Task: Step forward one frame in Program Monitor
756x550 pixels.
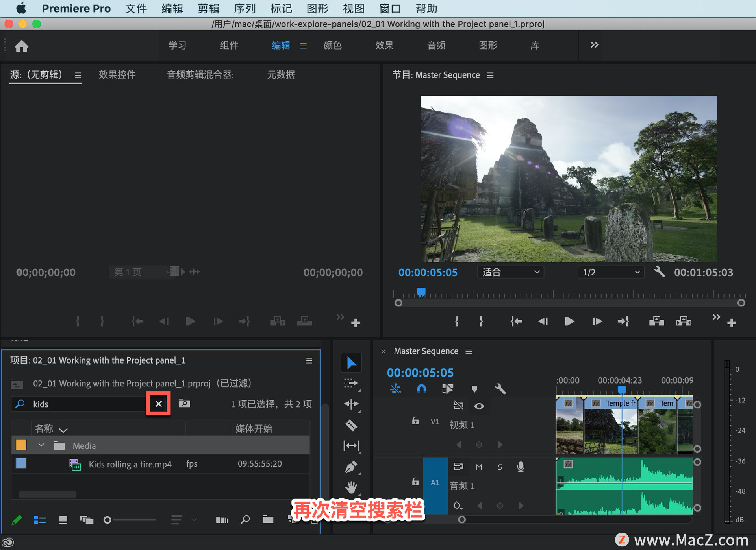Action: [597, 321]
